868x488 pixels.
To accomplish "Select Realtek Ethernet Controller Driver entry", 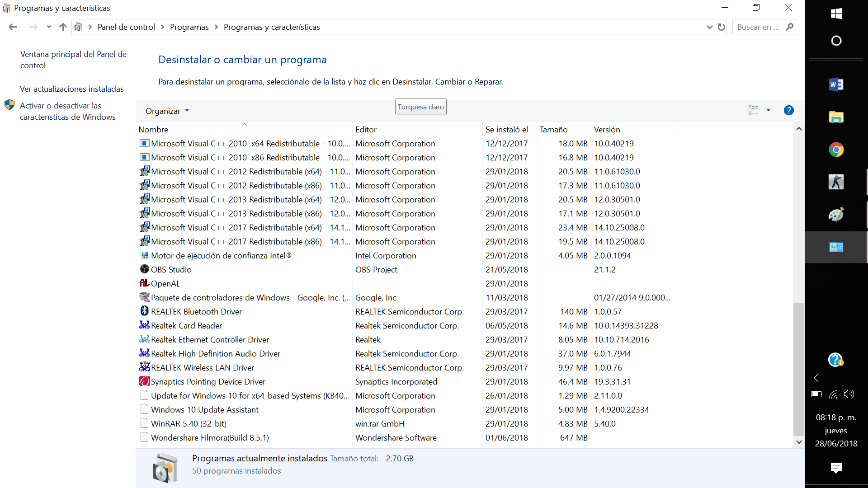I will (210, 339).
